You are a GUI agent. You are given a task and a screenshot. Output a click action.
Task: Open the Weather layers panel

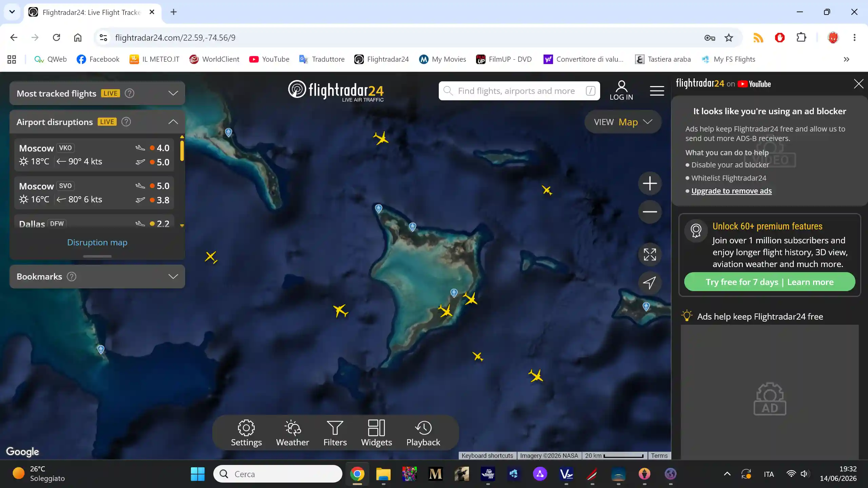(292, 433)
